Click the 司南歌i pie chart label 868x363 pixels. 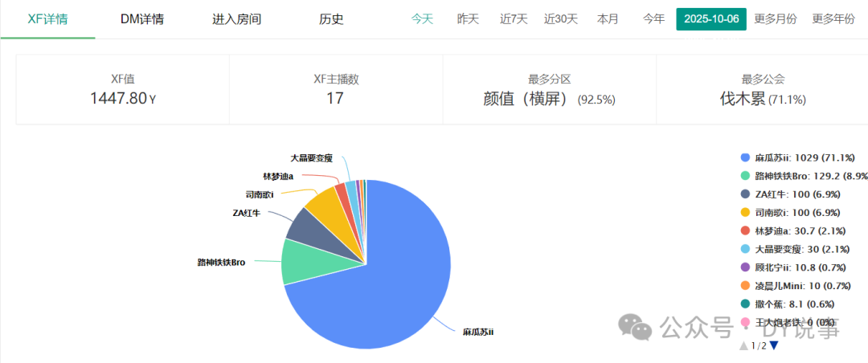click(260, 194)
